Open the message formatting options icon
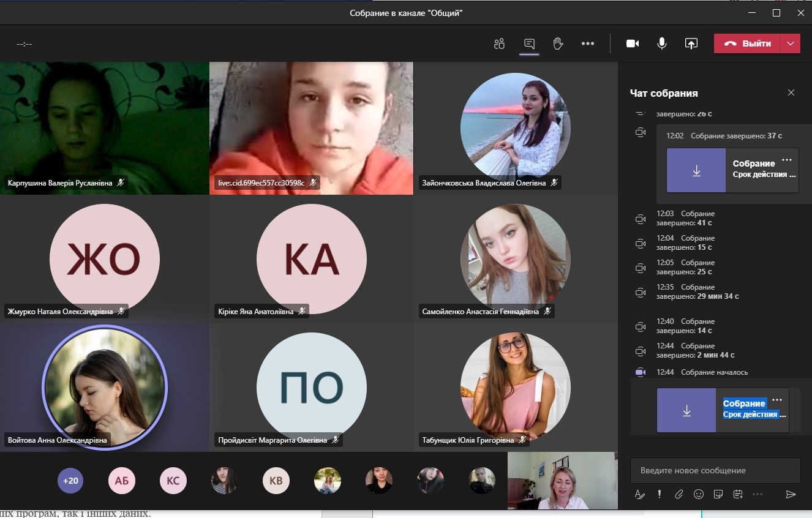 click(640, 494)
